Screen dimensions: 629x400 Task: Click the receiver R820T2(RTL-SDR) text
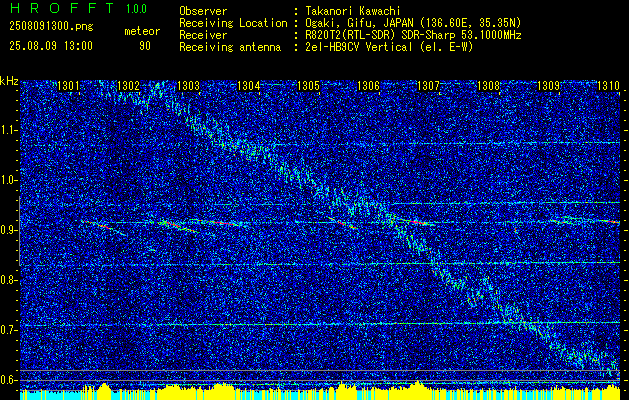point(414,35)
